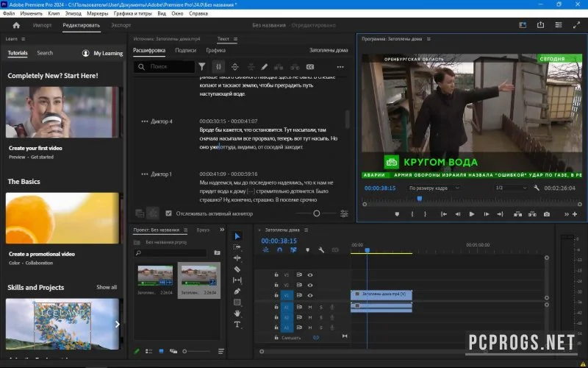This screenshot has width=588, height=368.
Task: Click the Lift button in the Program Monitor
Action: tap(518, 214)
